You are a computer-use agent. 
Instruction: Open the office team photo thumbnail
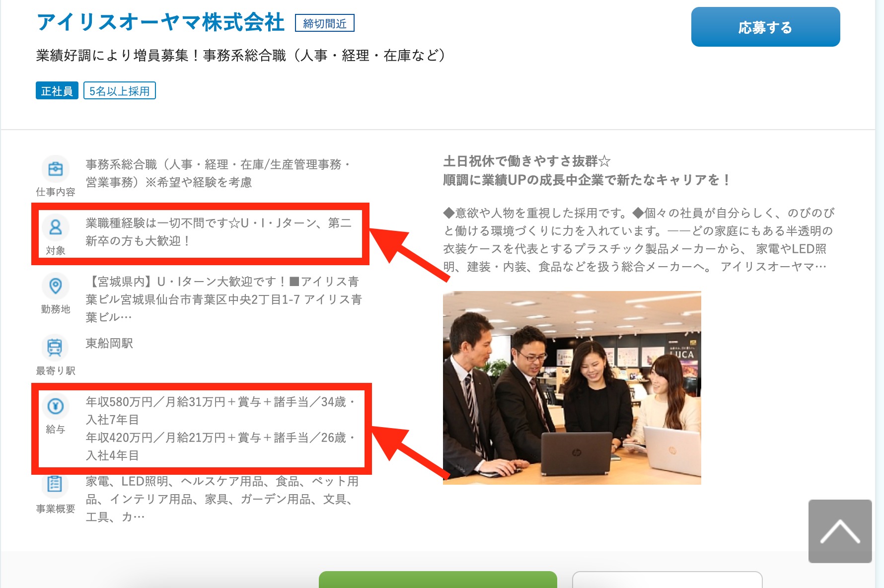(572, 387)
